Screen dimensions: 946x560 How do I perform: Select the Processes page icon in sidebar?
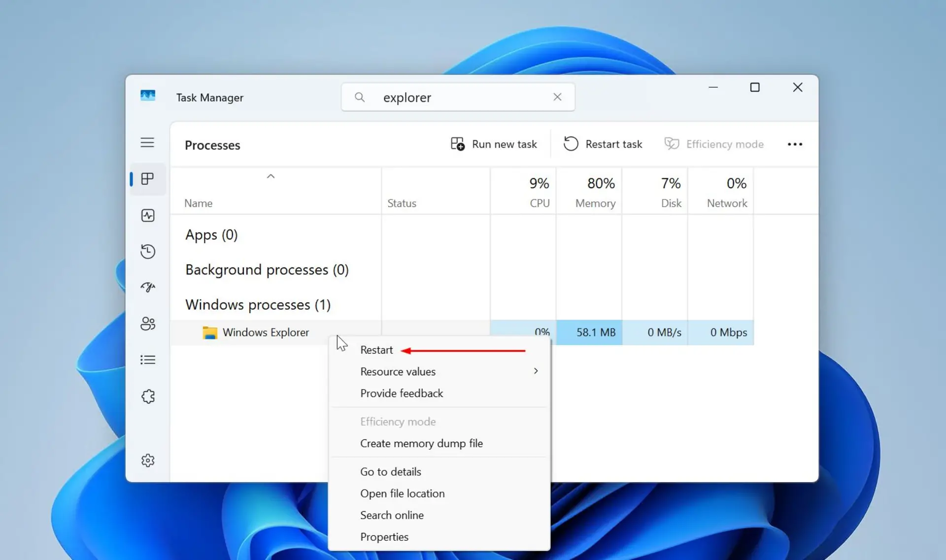[x=147, y=179]
